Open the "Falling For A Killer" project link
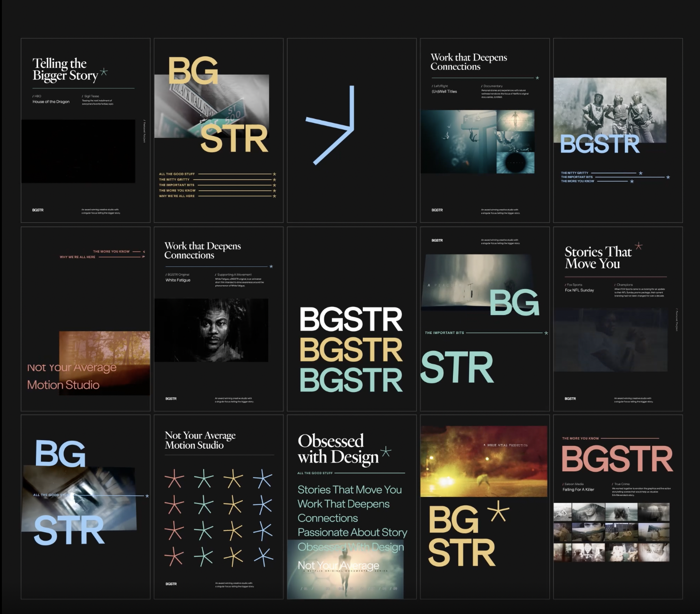 click(577, 490)
